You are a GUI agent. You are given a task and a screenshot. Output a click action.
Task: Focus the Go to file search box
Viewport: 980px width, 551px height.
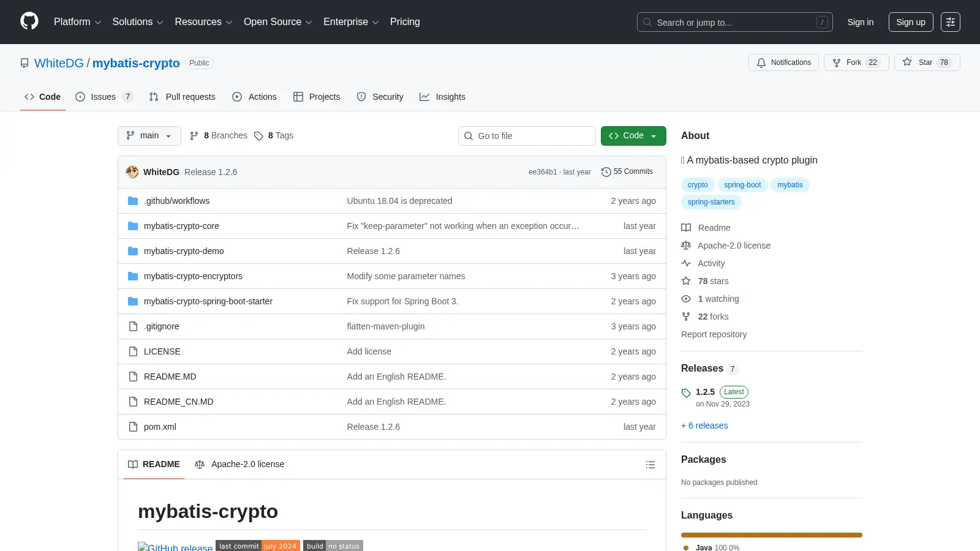coord(527,136)
